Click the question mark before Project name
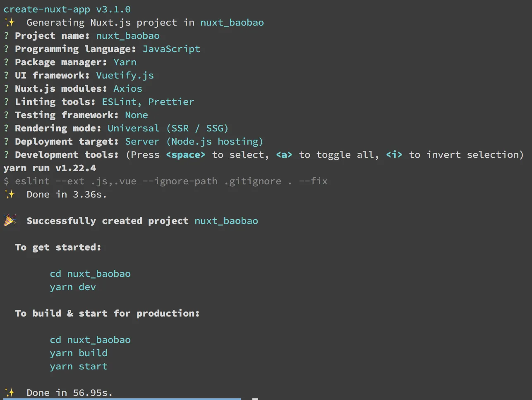Screen dimensions: 532x400 [x=6, y=36]
